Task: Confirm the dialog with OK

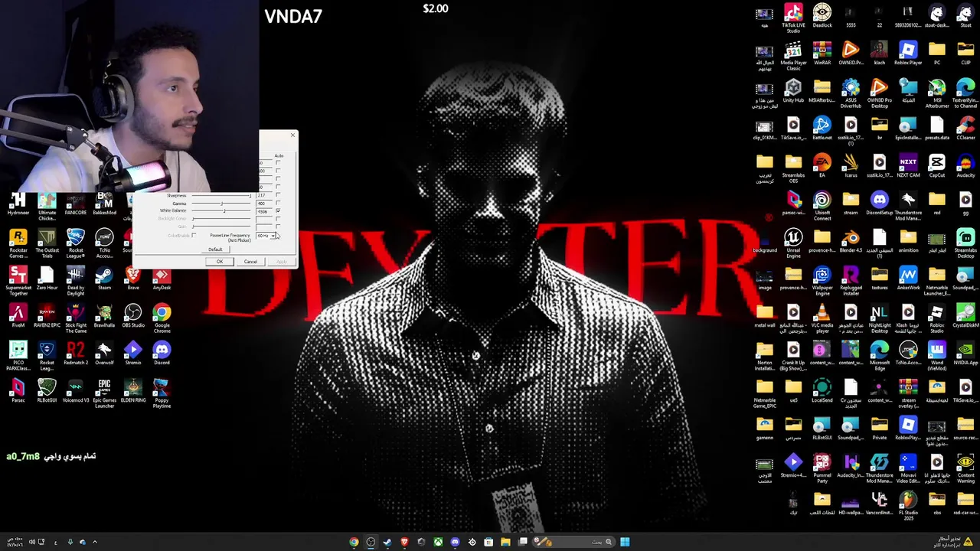Action: pos(220,262)
